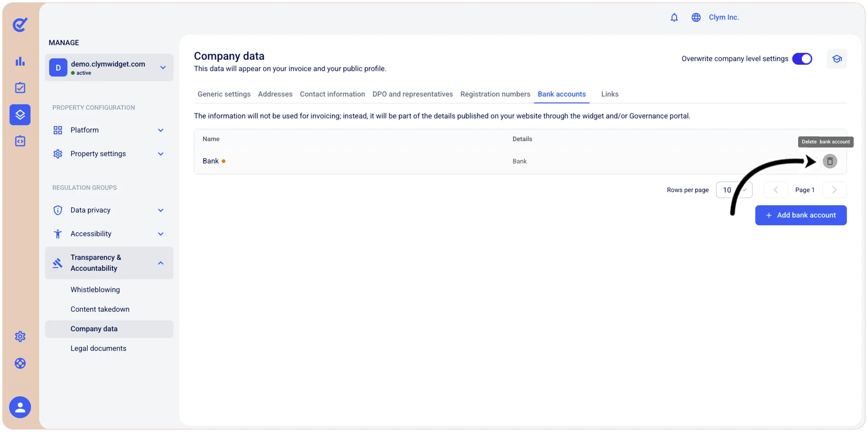Open Legal documents in the sidebar
868x432 pixels.
pos(98,348)
